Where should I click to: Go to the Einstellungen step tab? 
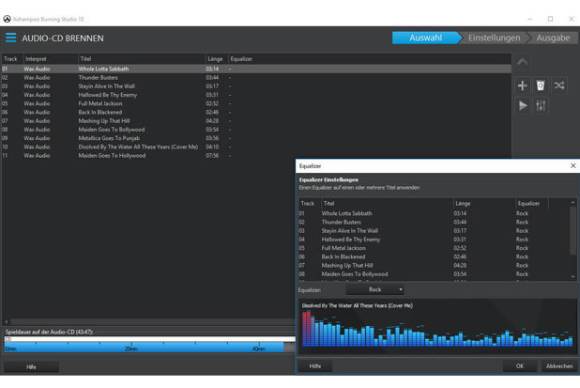[494, 38]
